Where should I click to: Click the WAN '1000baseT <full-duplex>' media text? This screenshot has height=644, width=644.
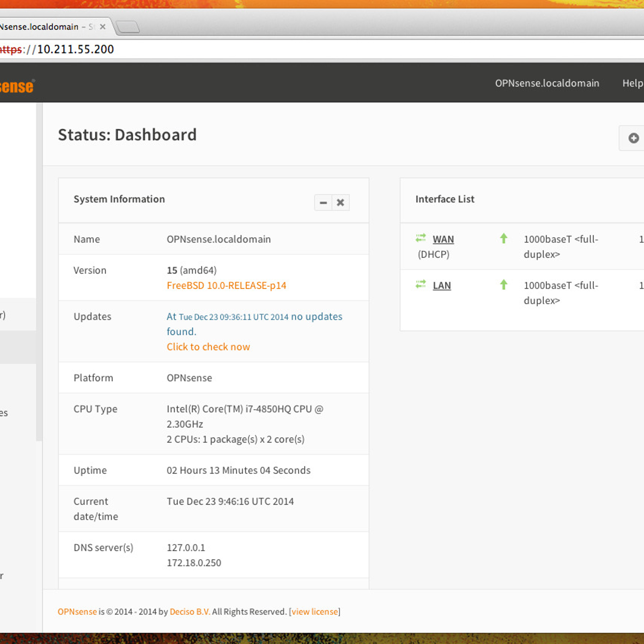click(561, 247)
